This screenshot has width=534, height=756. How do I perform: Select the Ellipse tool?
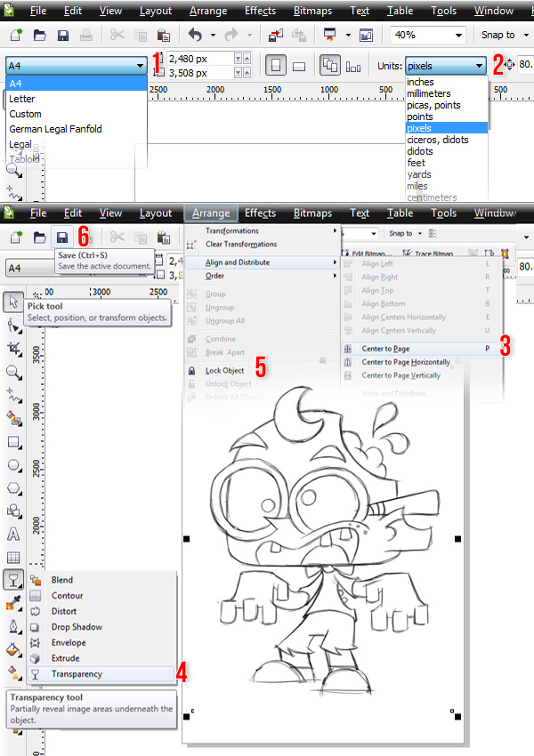[x=13, y=465]
